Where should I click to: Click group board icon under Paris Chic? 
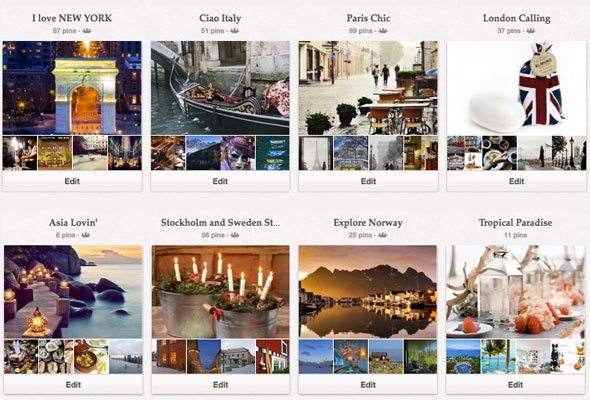[x=383, y=30]
